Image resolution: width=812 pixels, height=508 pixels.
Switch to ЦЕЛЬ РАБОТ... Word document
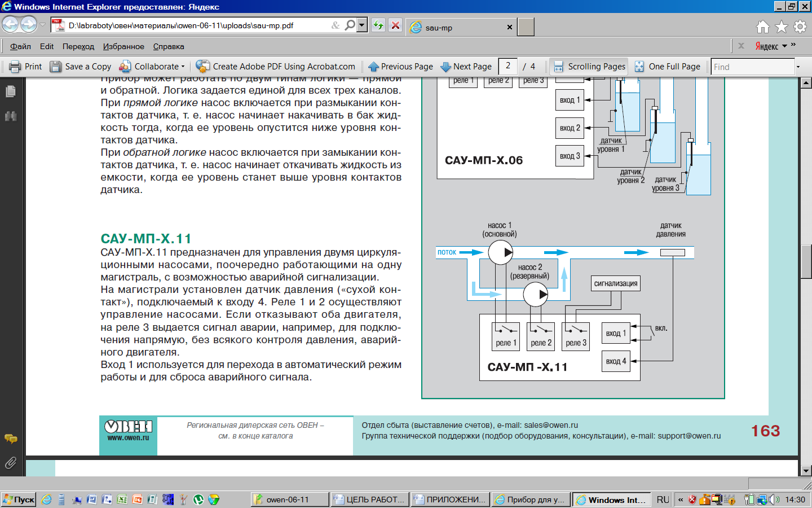tap(369, 500)
